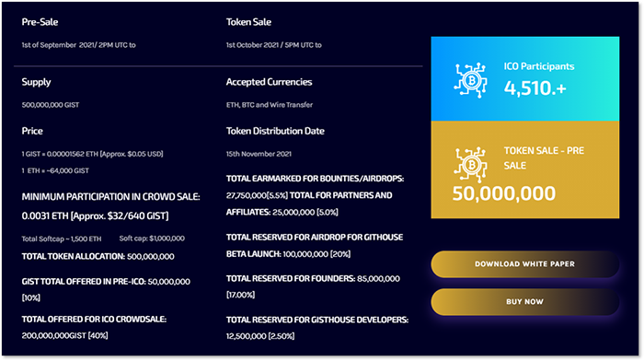Click the Total Offered for ICO Crowdsale line
644x361 pixels.
point(94,327)
